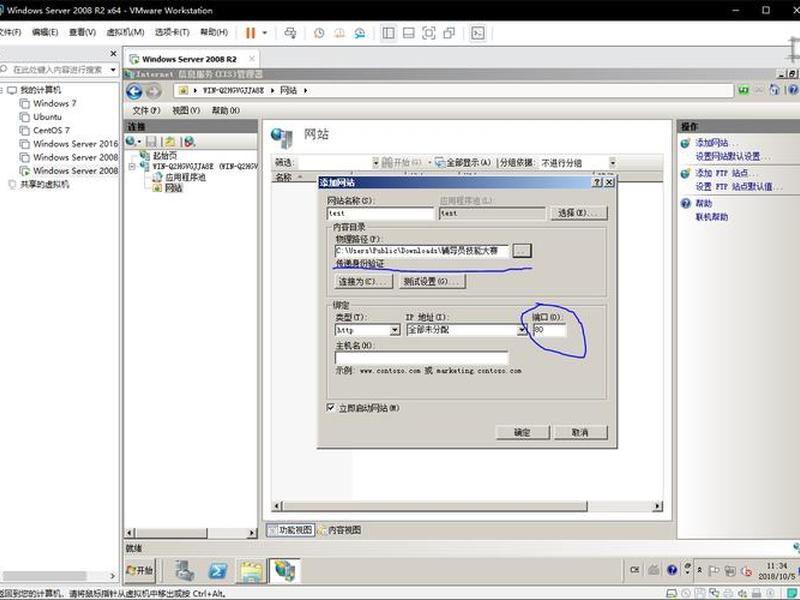Toggle the 立即启动网站 checkbox

331,408
